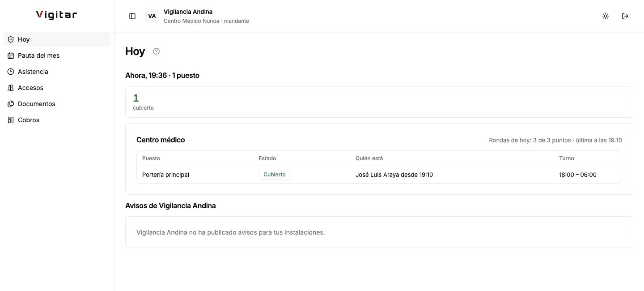The image size is (644, 291).
Task: Click the 'Ahora, 19:36 · 1 puesto' heading
Action: click(x=162, y=76)
